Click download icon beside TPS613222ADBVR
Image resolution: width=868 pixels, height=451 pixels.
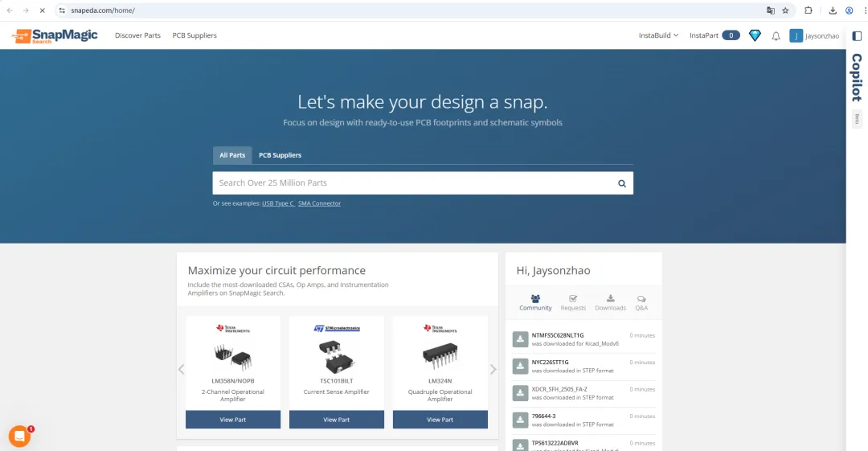pos(520,445)
